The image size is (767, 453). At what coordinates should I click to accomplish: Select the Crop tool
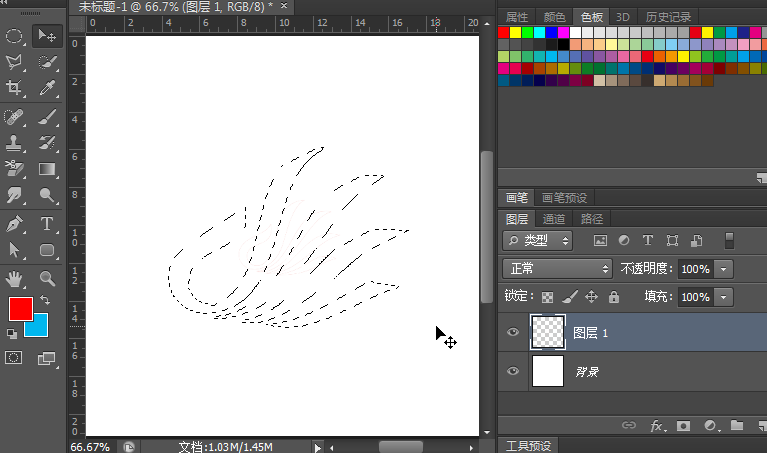tap(15, 89)
